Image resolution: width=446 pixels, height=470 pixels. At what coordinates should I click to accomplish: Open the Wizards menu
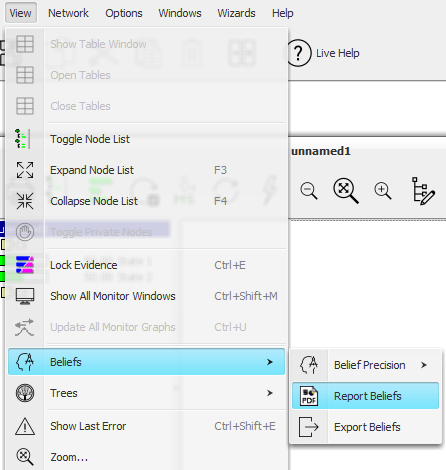pyautogui.click(x=236, y=13)
